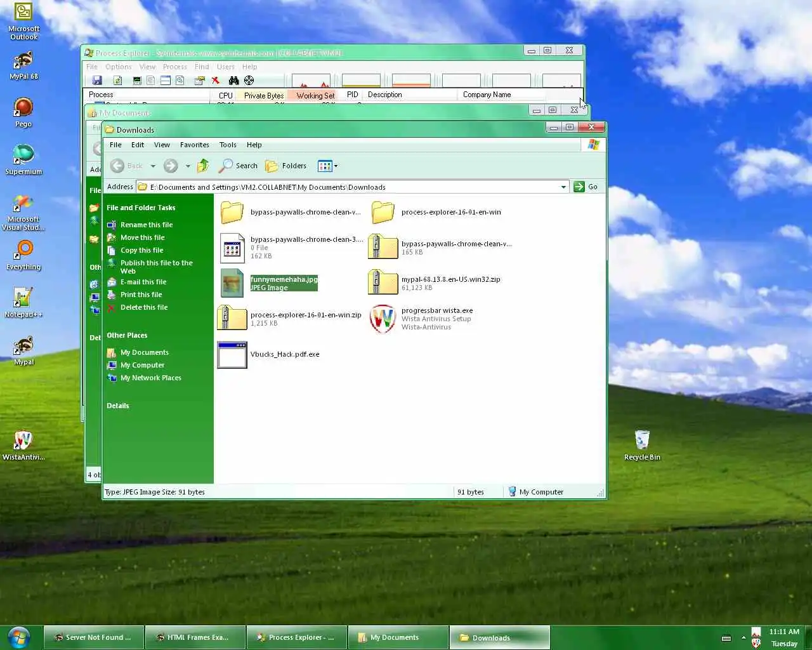Viewport: 812px width, 650px height.
Task: Open the Microsoft Outlook desktop icon
Action: [23, 22]
